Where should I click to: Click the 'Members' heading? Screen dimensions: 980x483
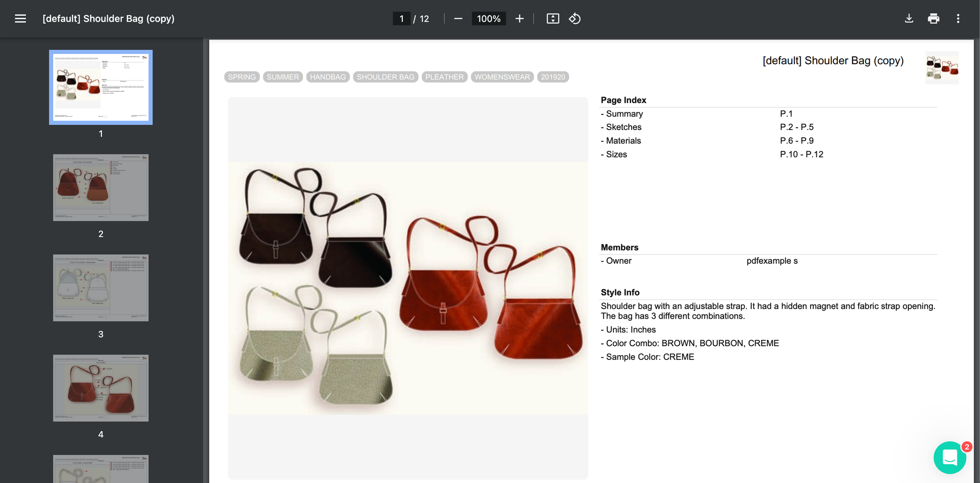619,248
